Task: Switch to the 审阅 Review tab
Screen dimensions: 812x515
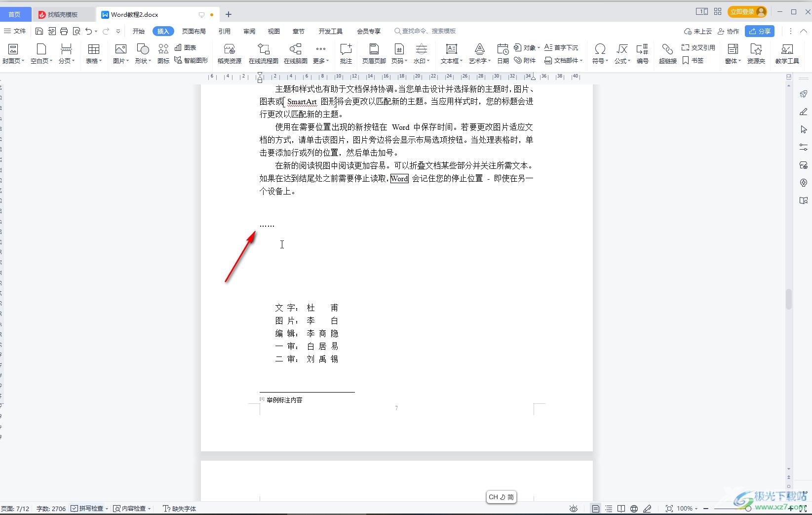Action: pos(249,31)
